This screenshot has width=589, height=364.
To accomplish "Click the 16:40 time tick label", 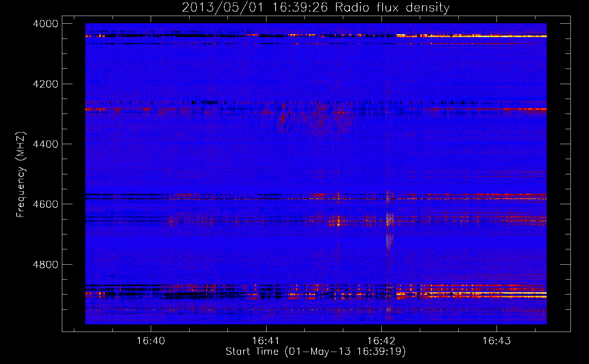I will tap(151, 341).
